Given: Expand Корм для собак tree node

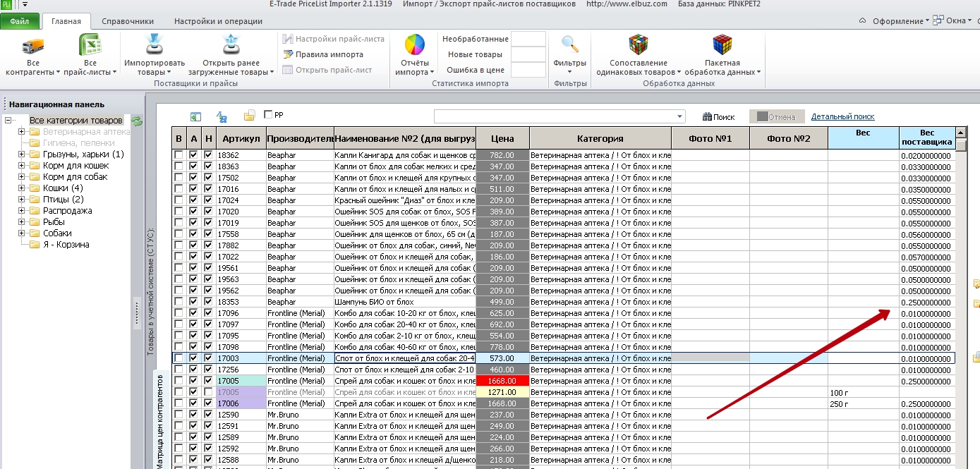Looking at the screenshot, I should click(22, 177).
